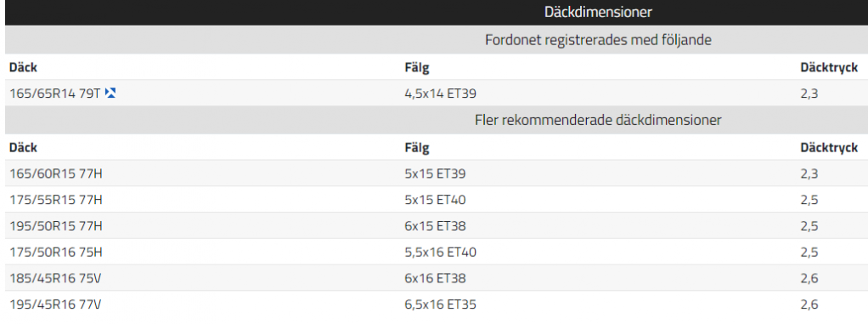Image resolution: width=868 pixels, height=324 pixels.
Task: Click the 5,5x16 ET40 rim value
Action: tap(441, 252)
